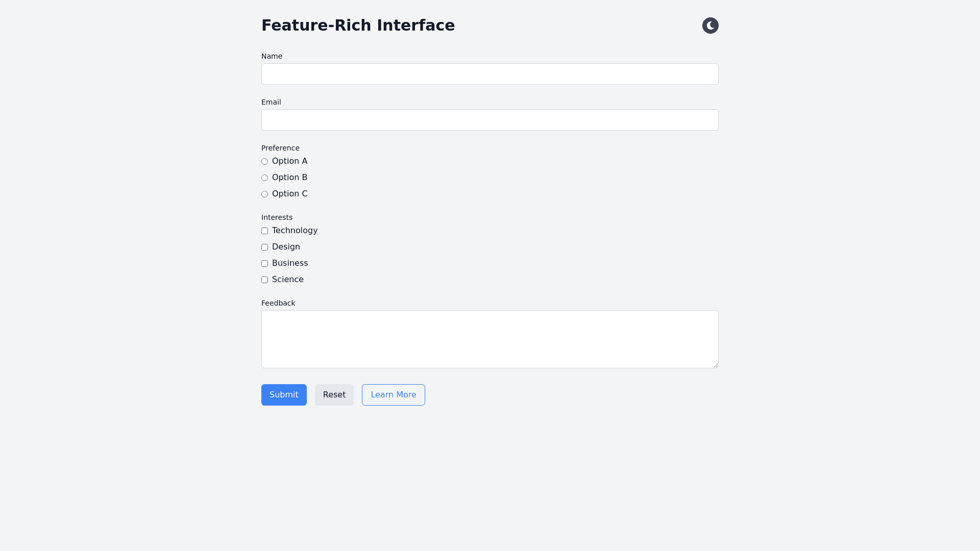Image resolution: width=980 pixels, height=551 pixels.
Task: Check the Science interest box
Action: coord(264,280)
